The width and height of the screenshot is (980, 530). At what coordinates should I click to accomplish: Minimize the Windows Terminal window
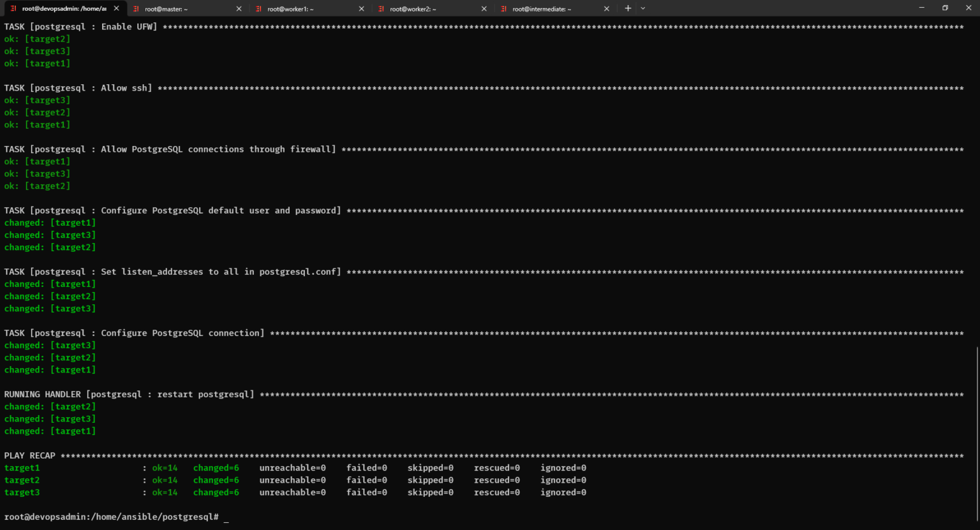tap(921, 8)
